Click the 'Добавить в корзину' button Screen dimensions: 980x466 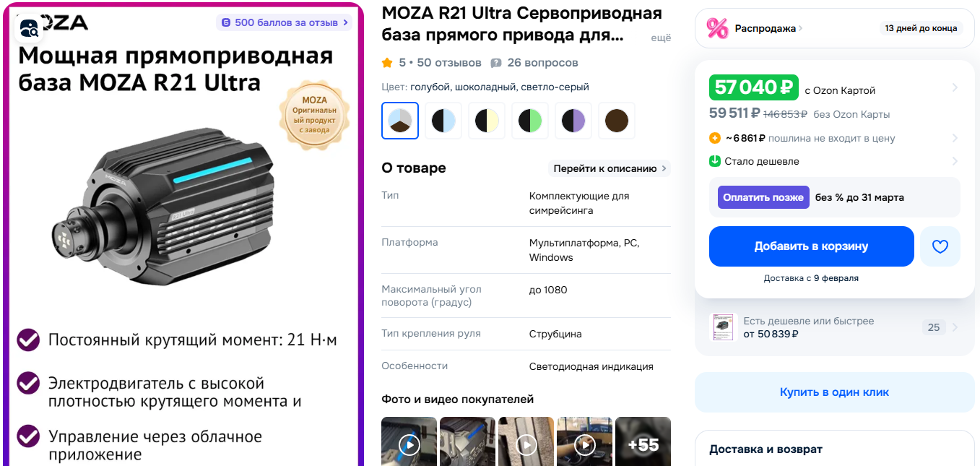(x=812, y=246)
